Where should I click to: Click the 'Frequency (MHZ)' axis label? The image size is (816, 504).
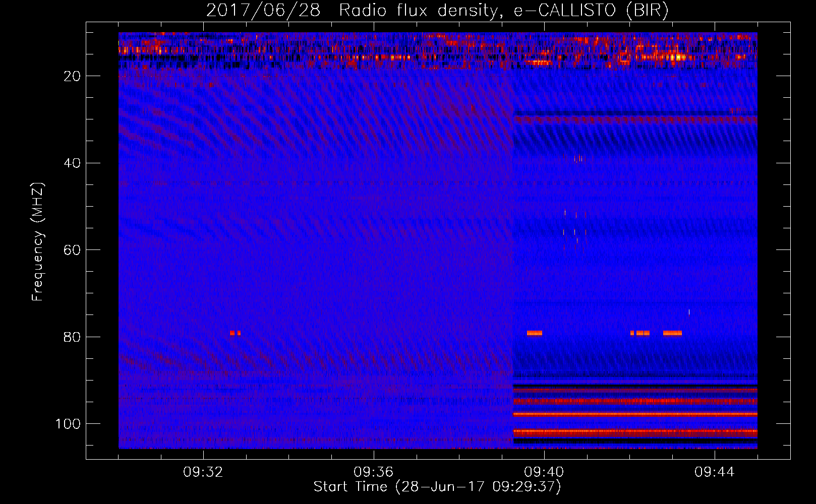(38, 242)
